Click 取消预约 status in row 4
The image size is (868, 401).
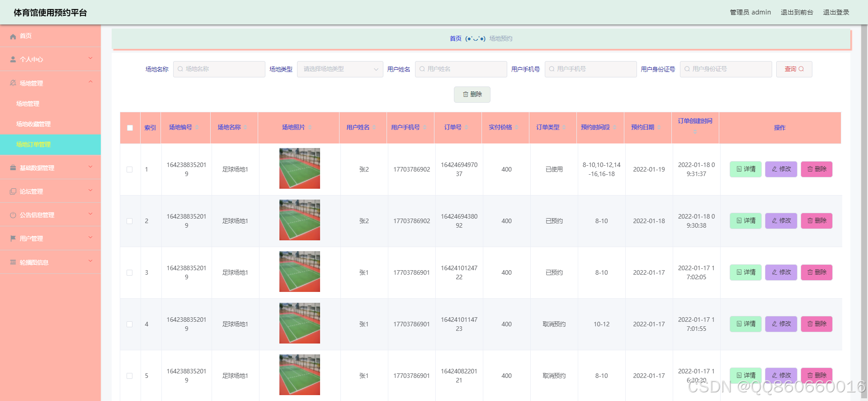554,324
